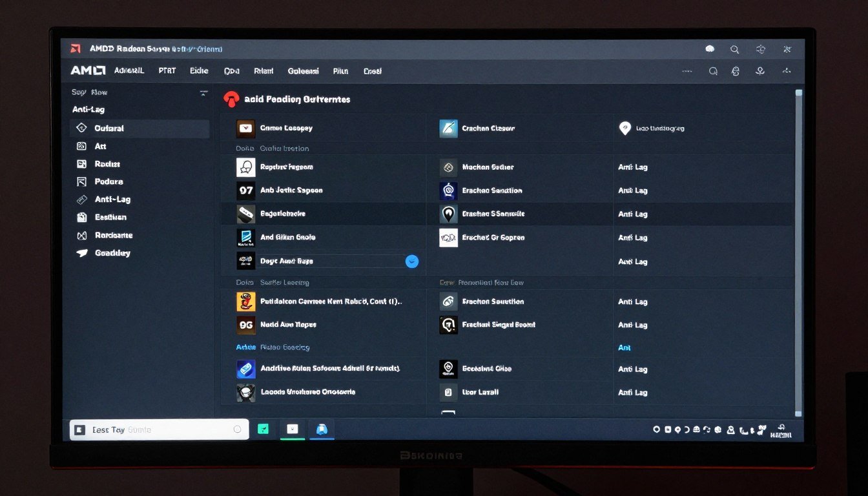Click the Rardaante sidebar icon
Screen dimensions: 868x496
[x=81, y=235]
